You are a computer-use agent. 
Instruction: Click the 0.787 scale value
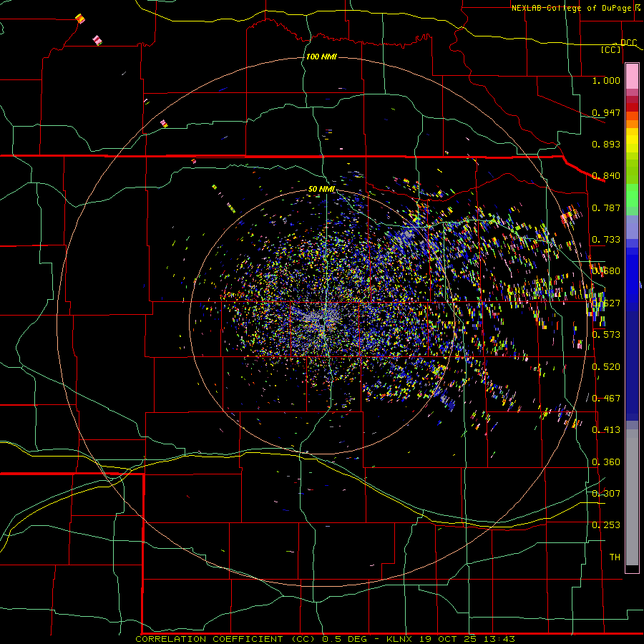click(x=606, y=208)
